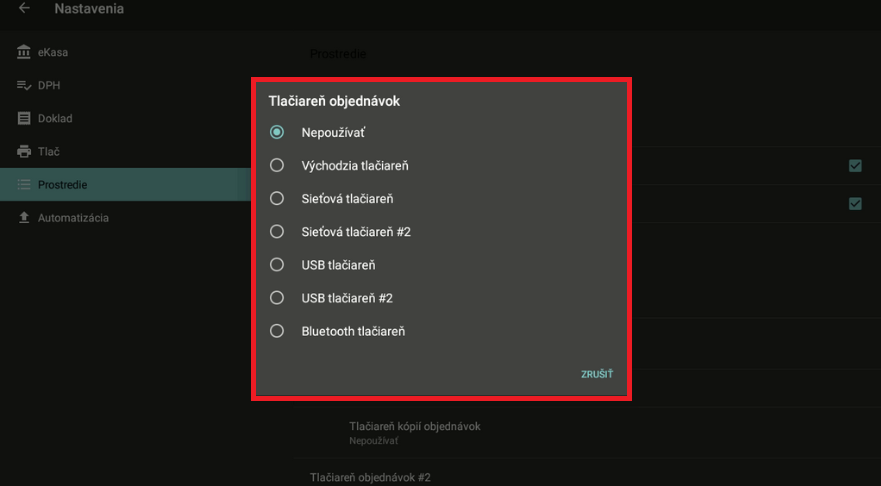The image size is (881, 486).
Task: Click the Tlač printer icon
Action: pyautogui.click(x=24, y=152)
